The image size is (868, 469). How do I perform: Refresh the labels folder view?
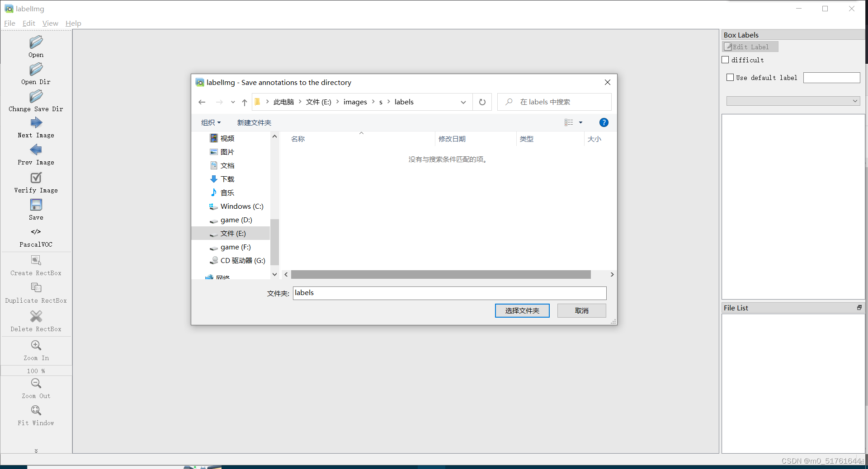(482, 102)
